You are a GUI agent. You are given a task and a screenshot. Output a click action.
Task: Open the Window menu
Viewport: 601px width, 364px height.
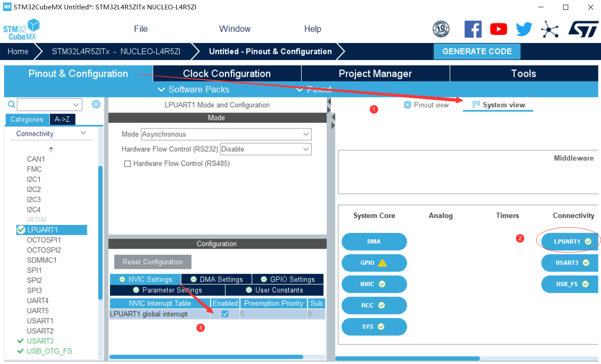coord(235,29)
